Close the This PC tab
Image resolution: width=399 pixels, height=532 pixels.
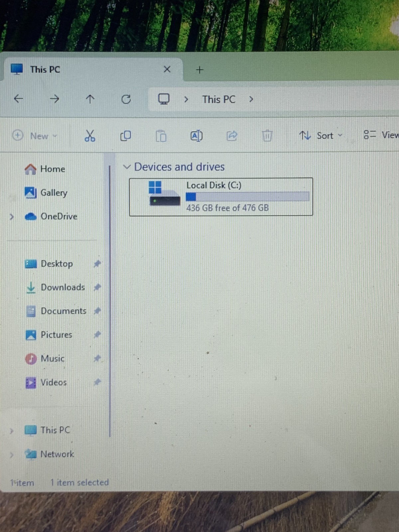point(167,69)
